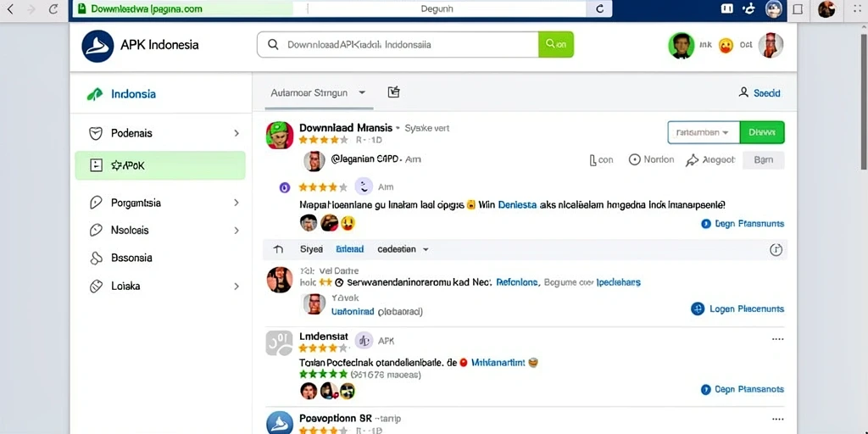Viewport: 868px width, 434px height.
Task: Open the Aulamoar Strngun dropdown tab
Action: click(x=318, y=93)
